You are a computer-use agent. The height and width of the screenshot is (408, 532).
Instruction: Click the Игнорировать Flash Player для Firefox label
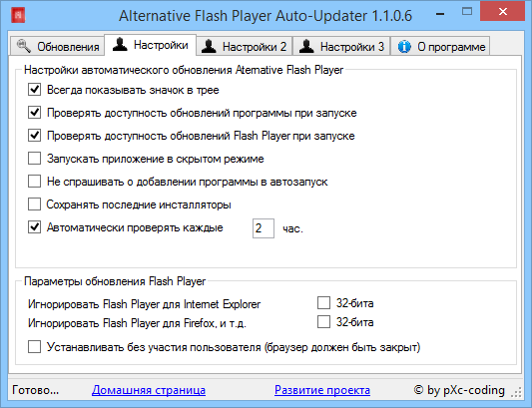point(137,323)
